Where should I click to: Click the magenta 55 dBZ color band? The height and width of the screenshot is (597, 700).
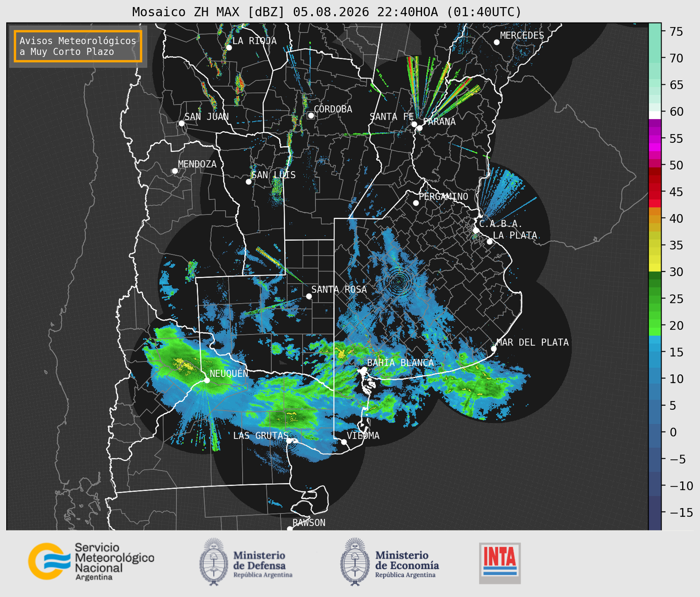(655, 139)
